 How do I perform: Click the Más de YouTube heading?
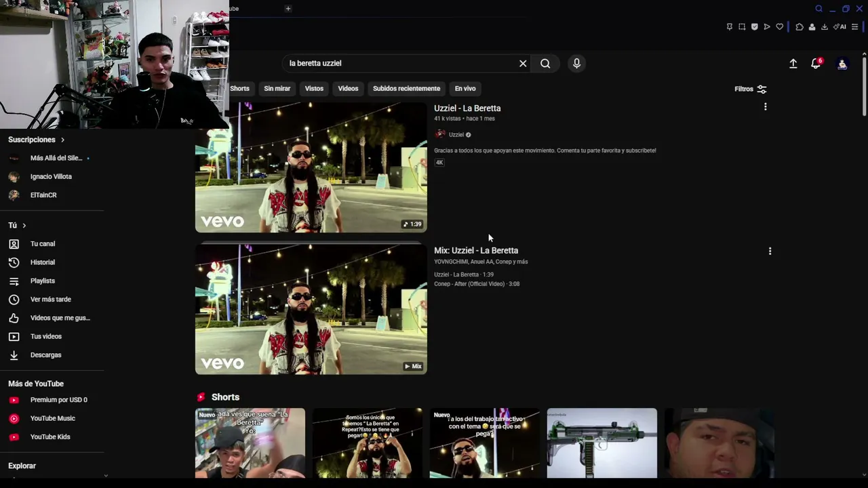coord(36,384)
